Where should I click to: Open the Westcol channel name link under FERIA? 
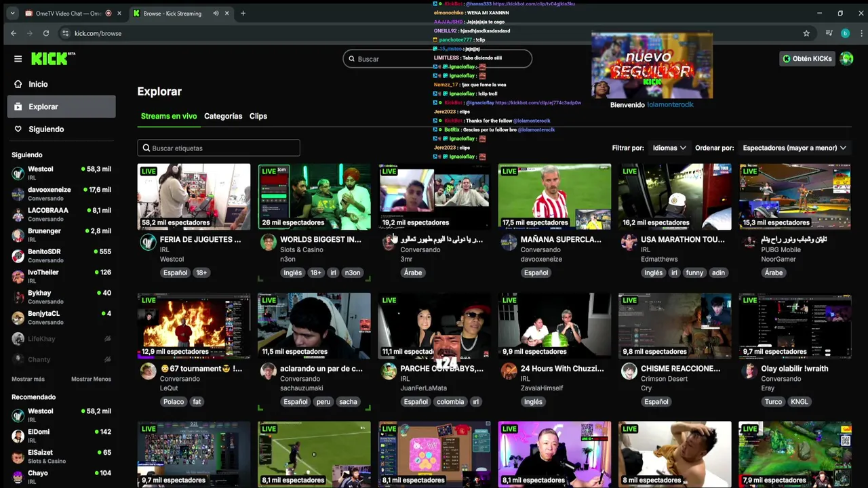pos(172,259)
